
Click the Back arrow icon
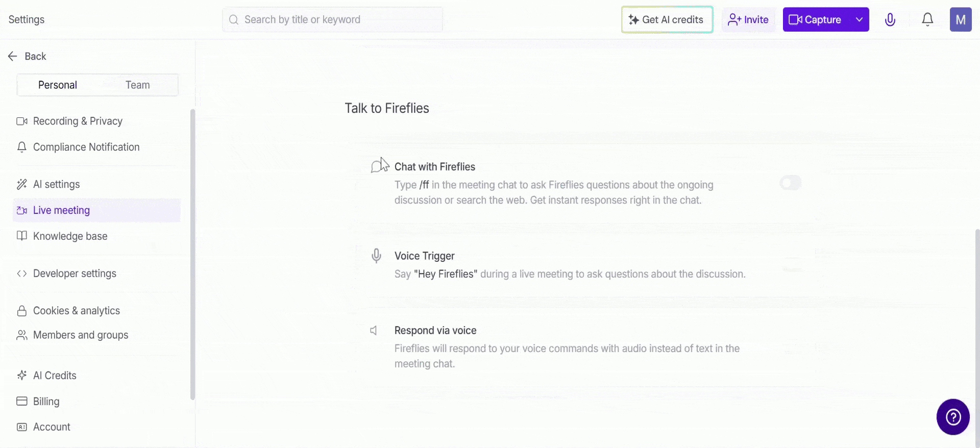[x=13, y=56]
